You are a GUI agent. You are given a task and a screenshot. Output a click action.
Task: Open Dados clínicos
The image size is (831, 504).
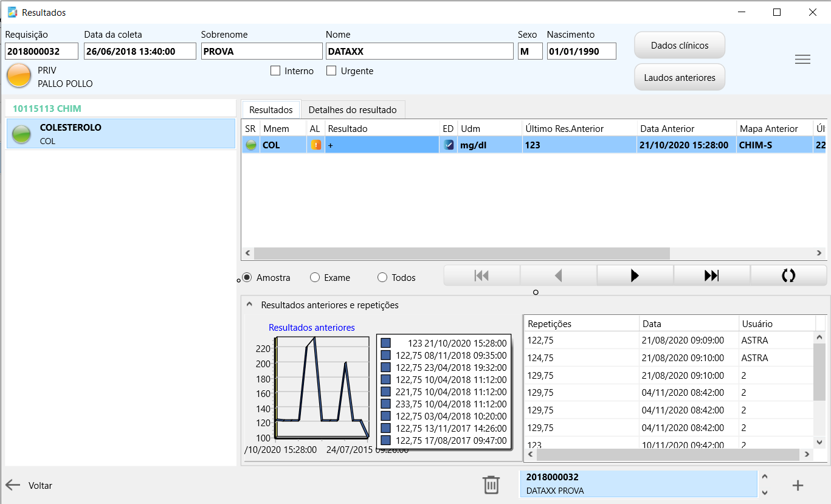click(x=679, y=46)
